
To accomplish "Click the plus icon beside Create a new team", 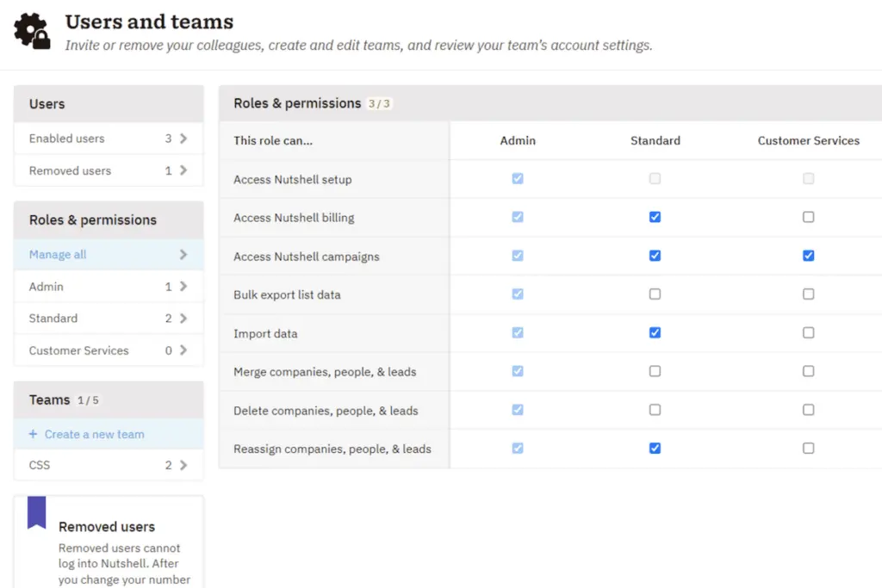I will (x=33, y=434).
